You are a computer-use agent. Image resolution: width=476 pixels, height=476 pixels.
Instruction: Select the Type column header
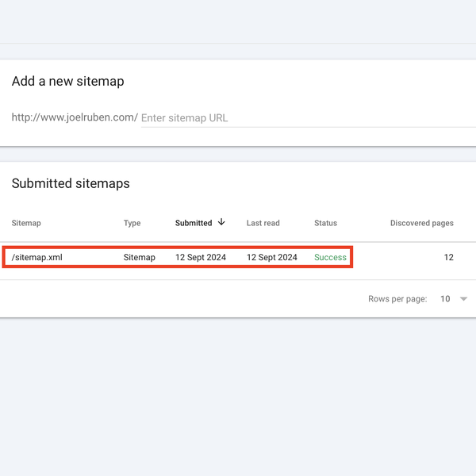point(132,223)
